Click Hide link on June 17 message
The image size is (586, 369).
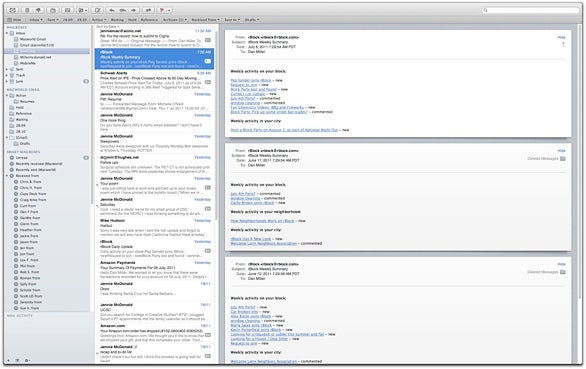pos(561,151)
